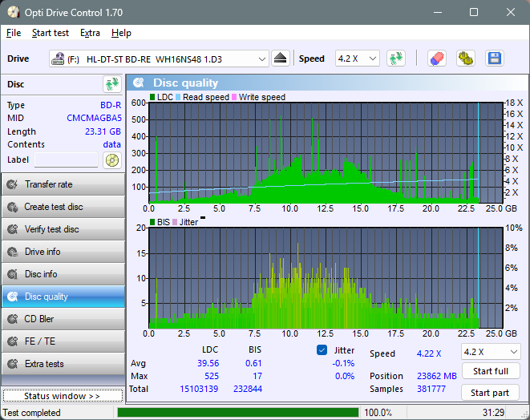Viewport: 530px width, 420px height.
Task: Open settings gear icon in toolbar
Action: click(466, 59)
